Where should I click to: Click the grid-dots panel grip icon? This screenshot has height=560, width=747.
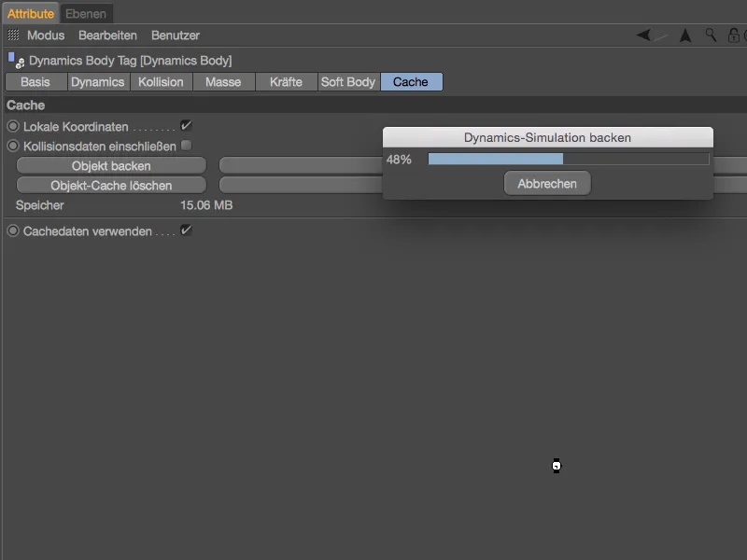[x=13, y=35]
